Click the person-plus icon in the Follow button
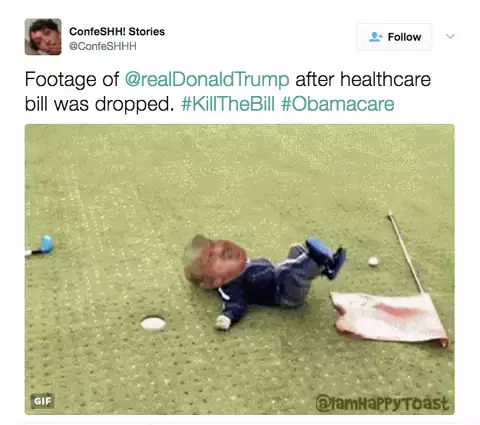Screen dimensions: 480x425 tap(375, 37)
